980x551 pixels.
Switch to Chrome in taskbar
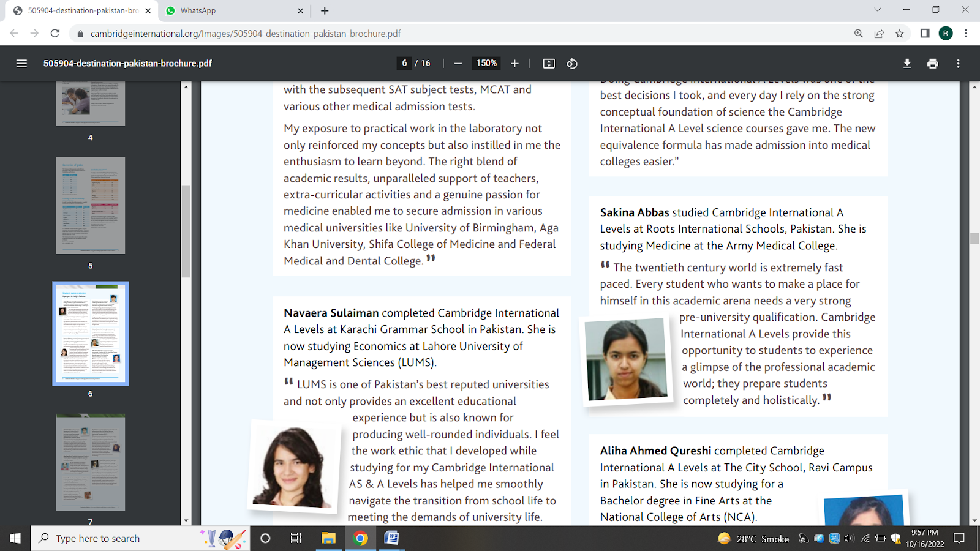361,538
